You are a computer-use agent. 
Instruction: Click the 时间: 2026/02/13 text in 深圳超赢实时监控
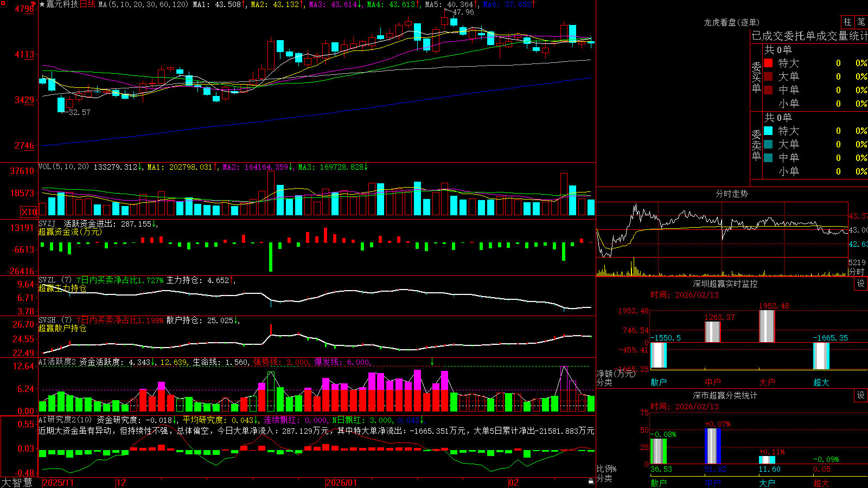point(685,295)
